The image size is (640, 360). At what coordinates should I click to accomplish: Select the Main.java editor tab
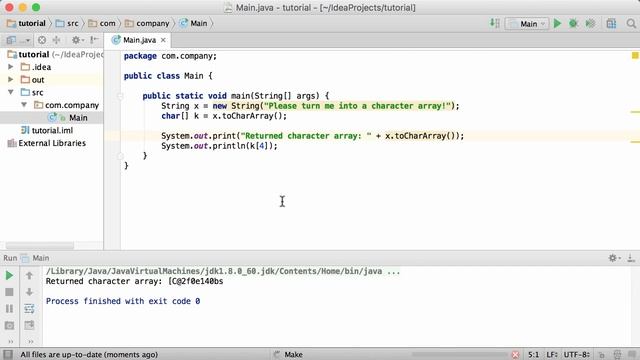139,40
